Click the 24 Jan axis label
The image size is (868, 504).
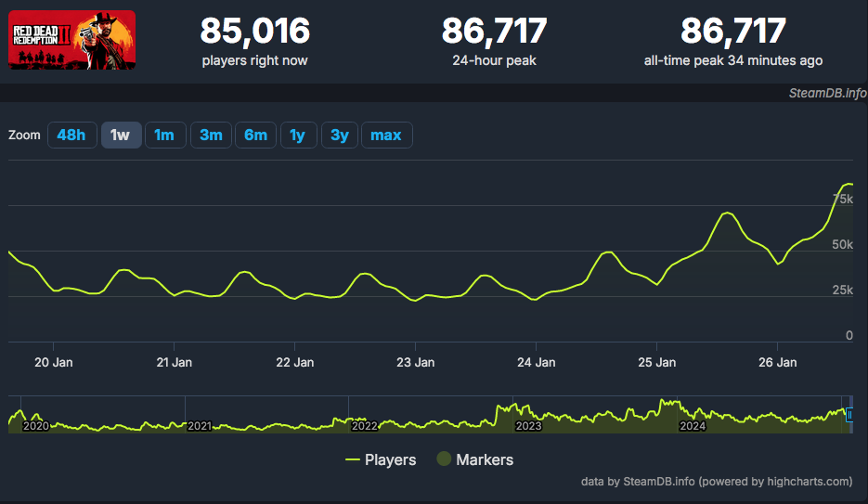click(x=537, y=362)
